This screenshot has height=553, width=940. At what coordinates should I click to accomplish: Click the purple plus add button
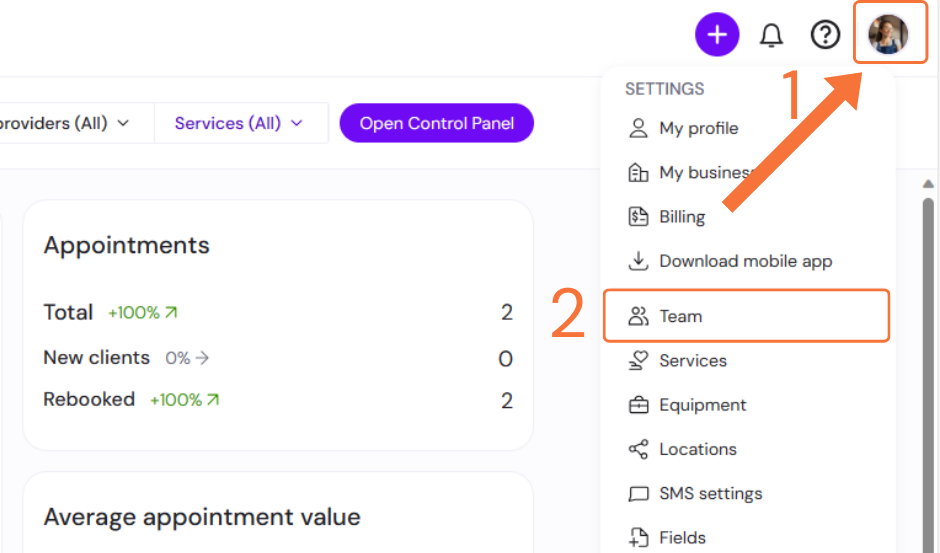pyautogui.click(x=717, y=35)
